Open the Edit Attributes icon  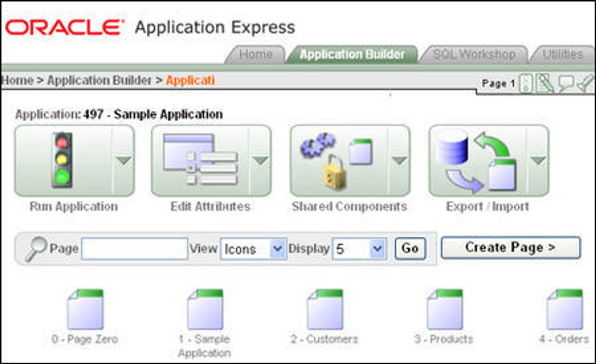pyautogui.click(x=200, y=159)
